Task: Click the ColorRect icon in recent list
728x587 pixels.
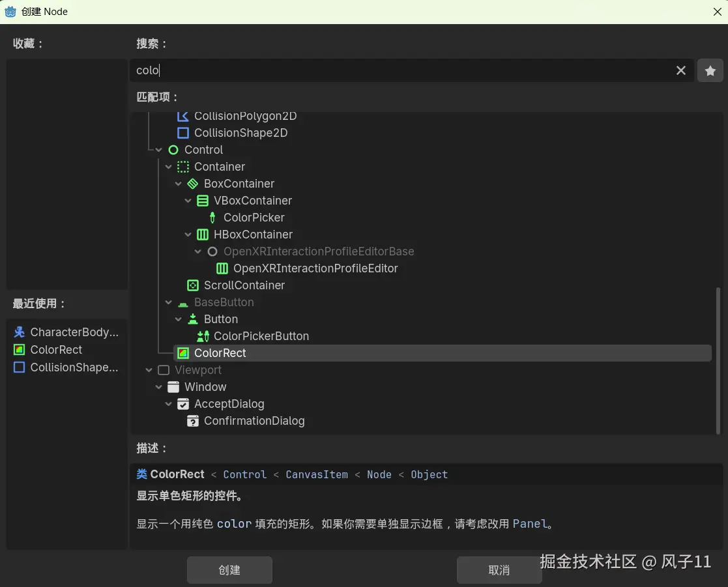Action: [19, 349]
